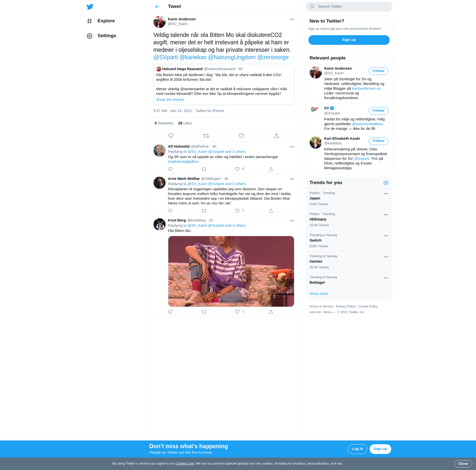Image resolution: width=476 pixels, height=470 pixels.
Task: Open the GIF image in Knut's reply
Action: pyautogui.click(x=231, y=271)
